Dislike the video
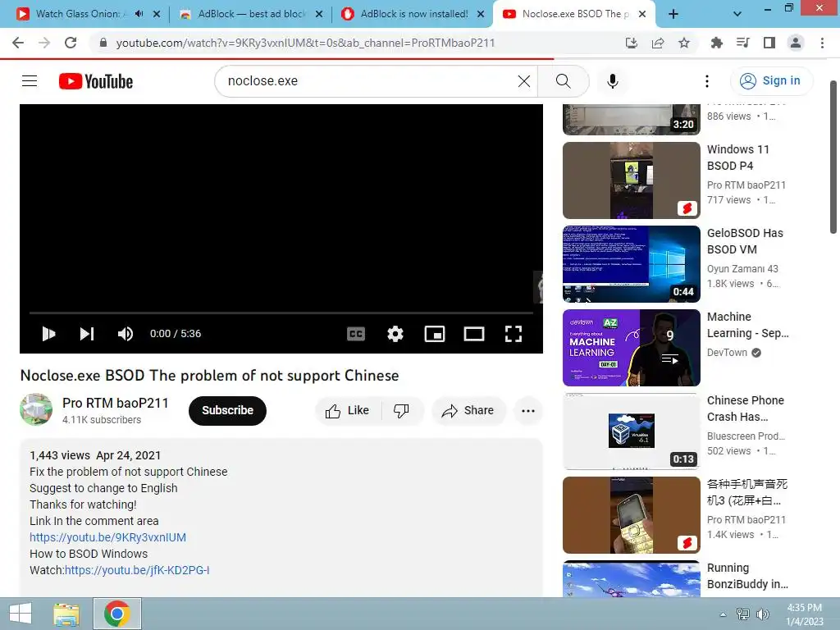This screenshot has height=630, width=840. [402, 411]
